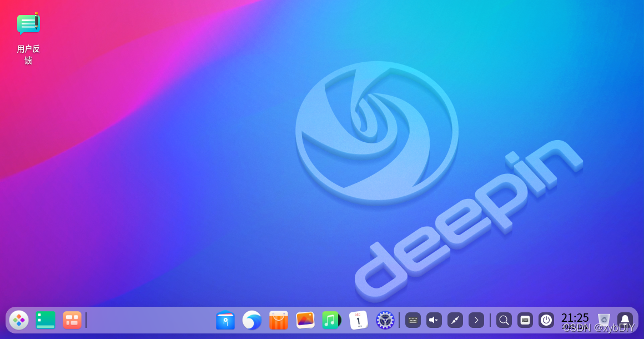Viewport: 644px width, 339px height.
Task: Show the desktop using the green dock icon
Action: [46, 320]
